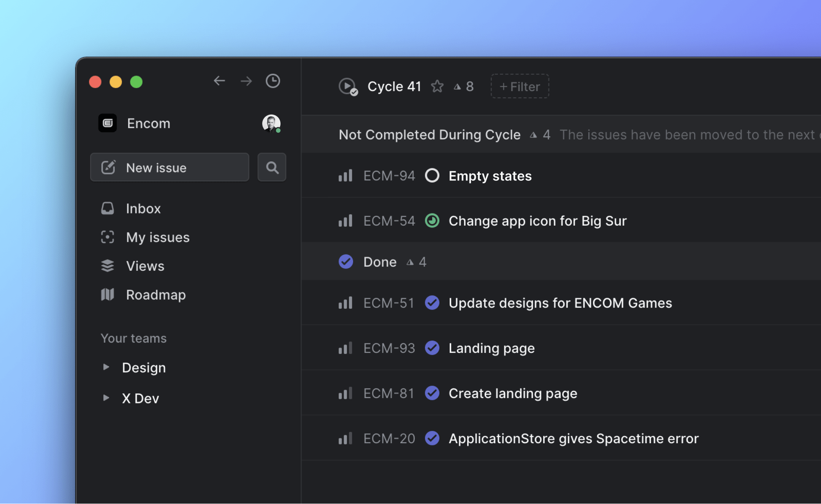This screenshot has height=504, width=821.
Task: Navigate forward with the right arrow
Action: [246, 81]
